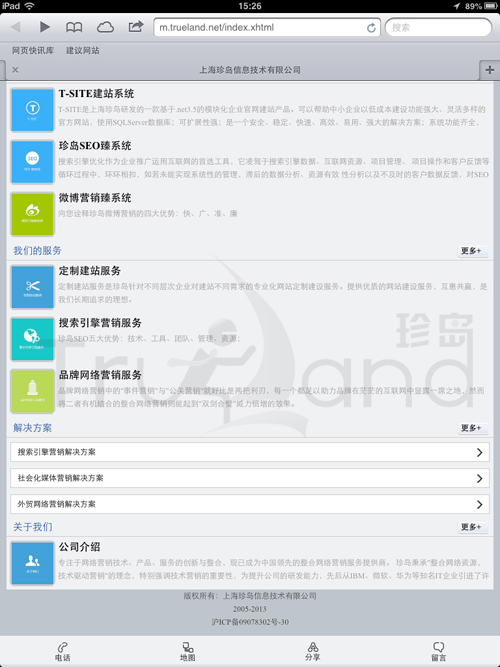Tap the 留言 message icon in the bottom bar

point(438,652)
